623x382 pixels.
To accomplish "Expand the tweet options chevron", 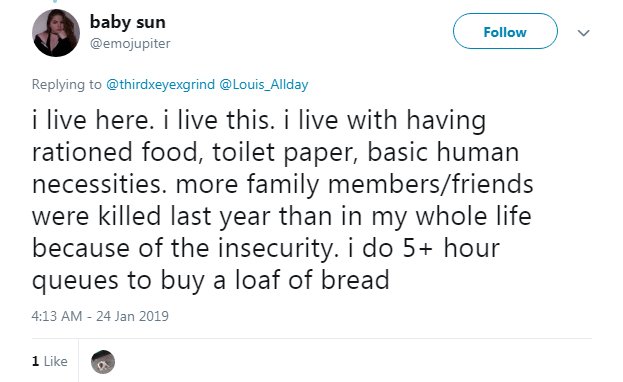I will (583, 33).
